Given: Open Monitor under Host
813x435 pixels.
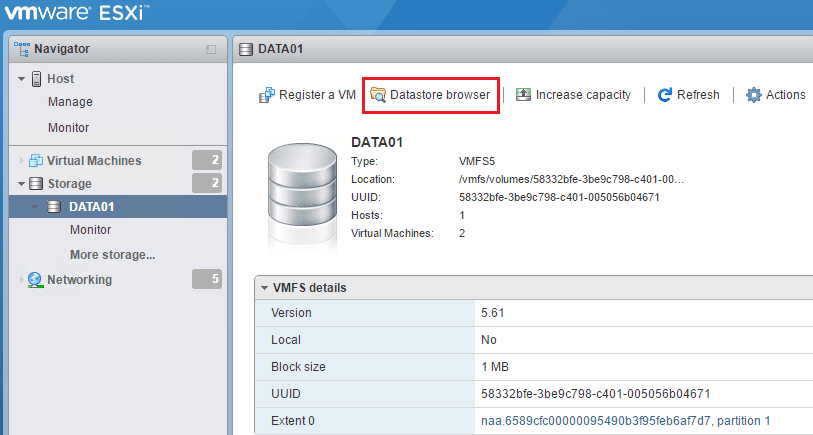Looking at the screenshot, I should point(68,128).
